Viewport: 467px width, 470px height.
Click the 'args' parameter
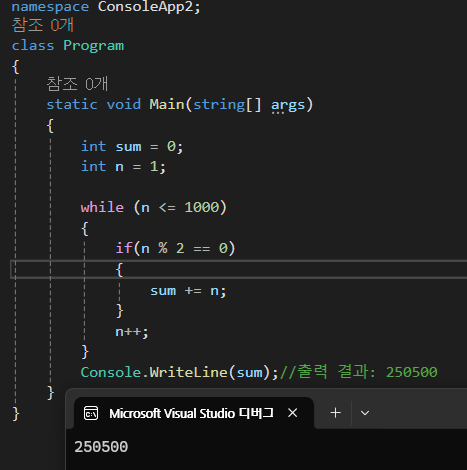coord(288,105)
